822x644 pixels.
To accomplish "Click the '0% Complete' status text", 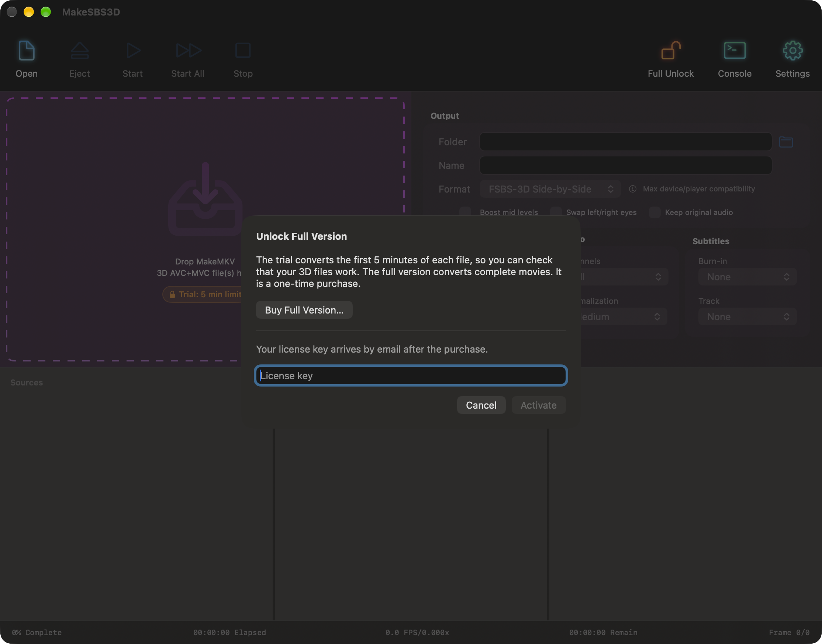I will point(37,632).
